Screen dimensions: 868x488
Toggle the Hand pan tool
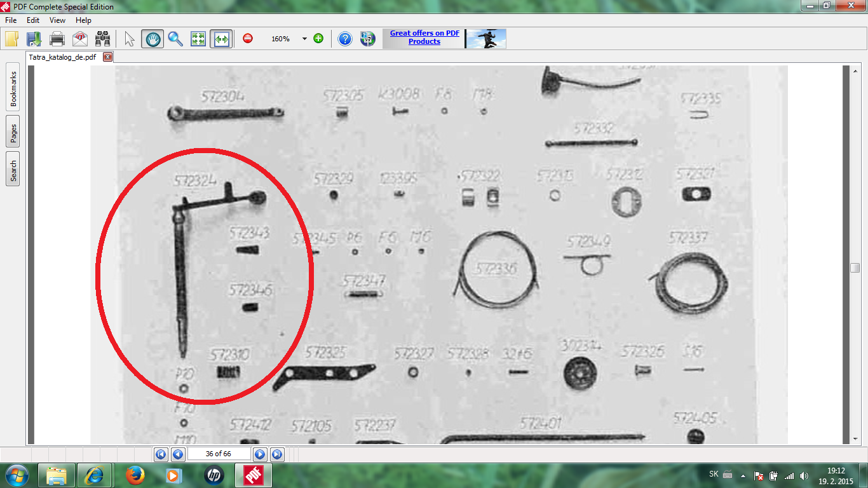coord(153,39)
